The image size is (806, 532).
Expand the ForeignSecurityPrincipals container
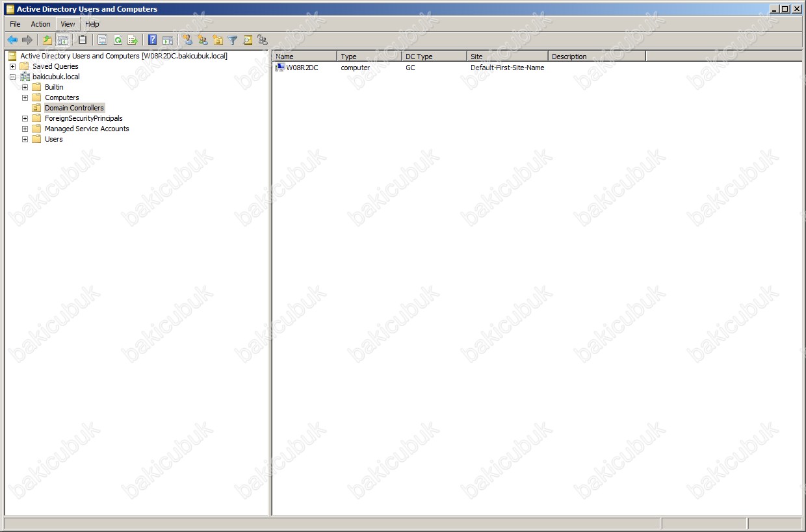[x=25, y=118]
